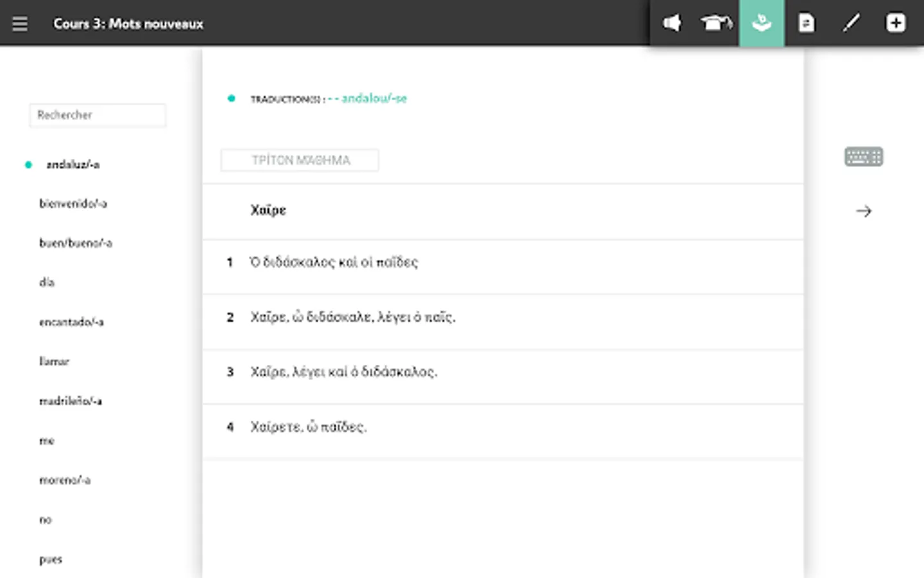Screen dimensions: 924x578
Task: Select sentence 2 beginning Χαῖρε, ὦ διδάσκαλε
Action: (503, 322)
